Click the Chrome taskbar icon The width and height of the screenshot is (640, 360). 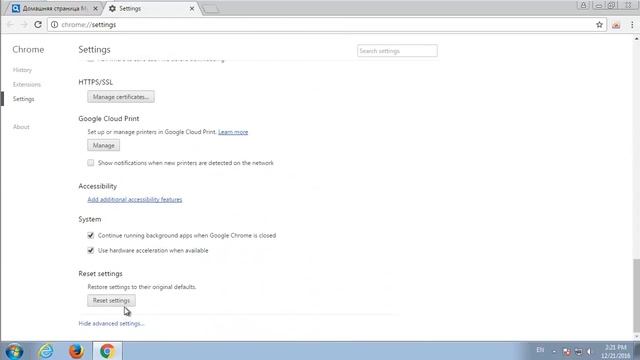pos(107,351)
